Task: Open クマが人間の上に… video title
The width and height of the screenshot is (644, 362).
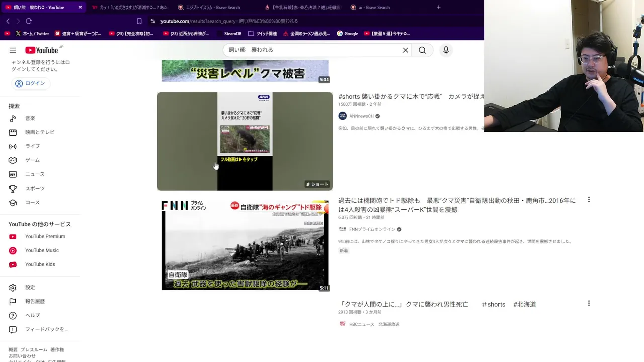Action: coord(437,304)
